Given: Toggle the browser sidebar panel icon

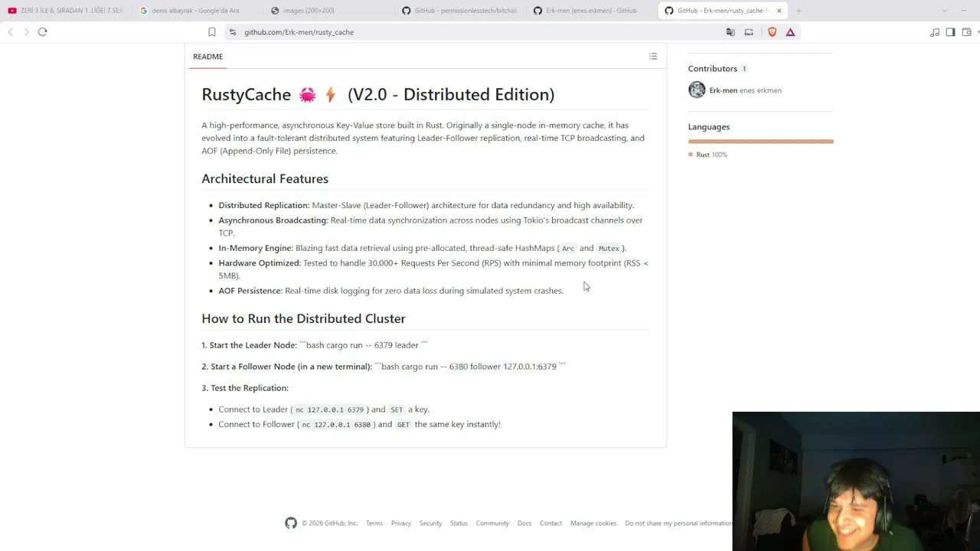Looking at the screenshot, I should coord(950,32).
